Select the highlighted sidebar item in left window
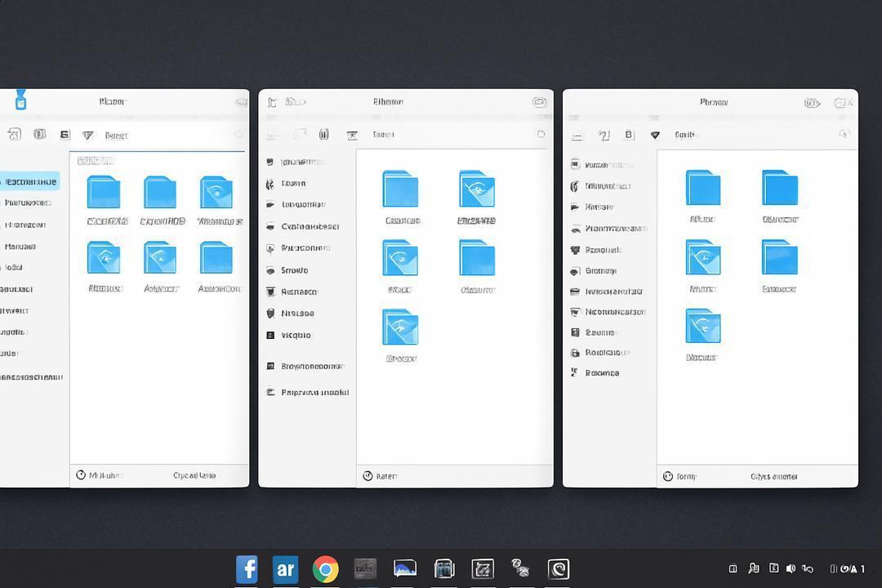Viewport: 882px width, 588px height. [x=30, y=182]
